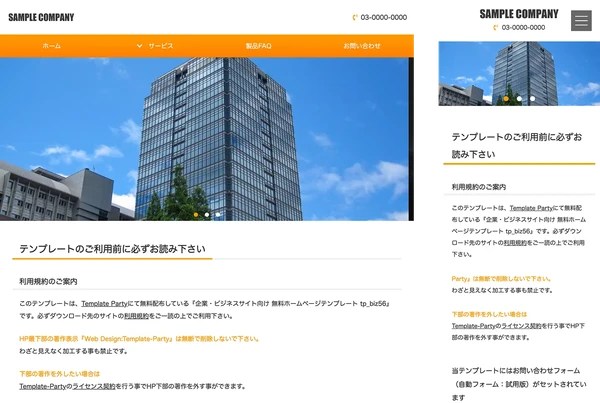Open the お問い合わせ menu item
Viewport: 600px width, 403px height.
pos(362,46)
